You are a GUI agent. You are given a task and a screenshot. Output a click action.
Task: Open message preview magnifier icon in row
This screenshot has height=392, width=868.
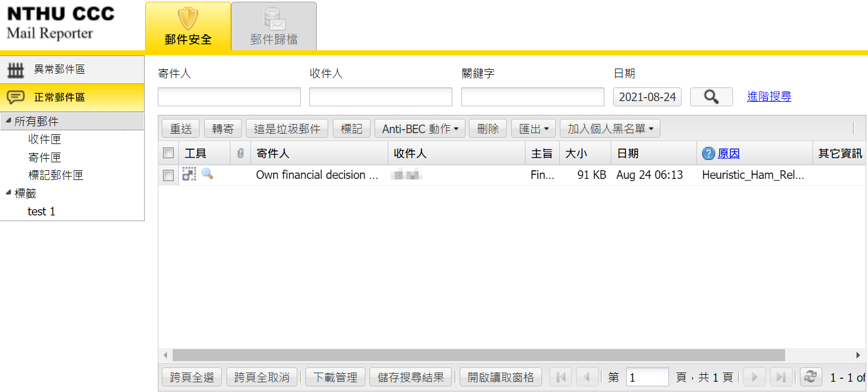tap(207, 174)
